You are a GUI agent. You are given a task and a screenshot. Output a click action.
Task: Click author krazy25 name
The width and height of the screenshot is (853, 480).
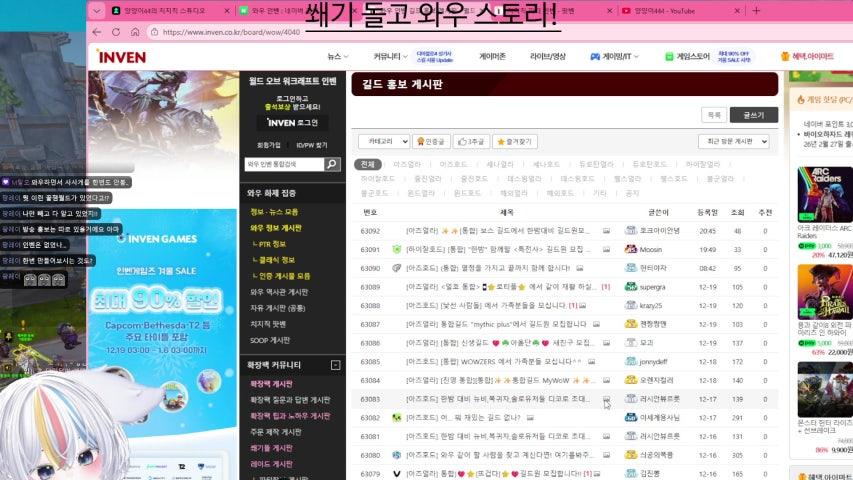point(651,306)
